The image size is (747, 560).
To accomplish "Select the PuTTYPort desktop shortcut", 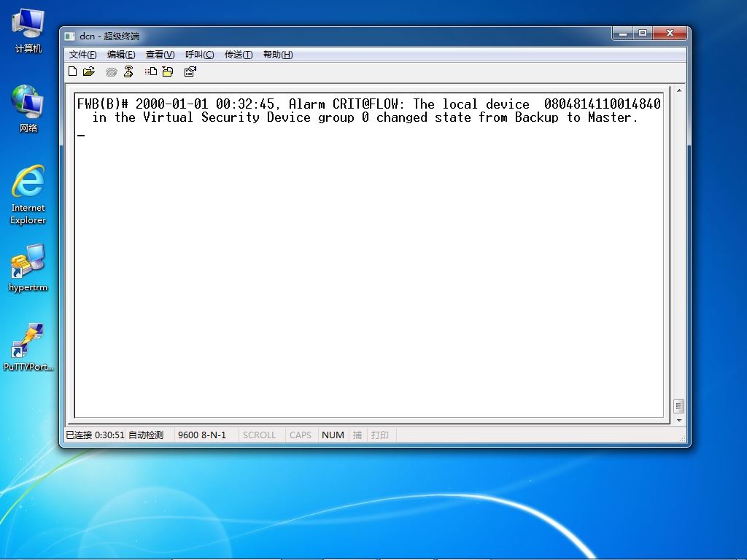I will coord(28,347).
